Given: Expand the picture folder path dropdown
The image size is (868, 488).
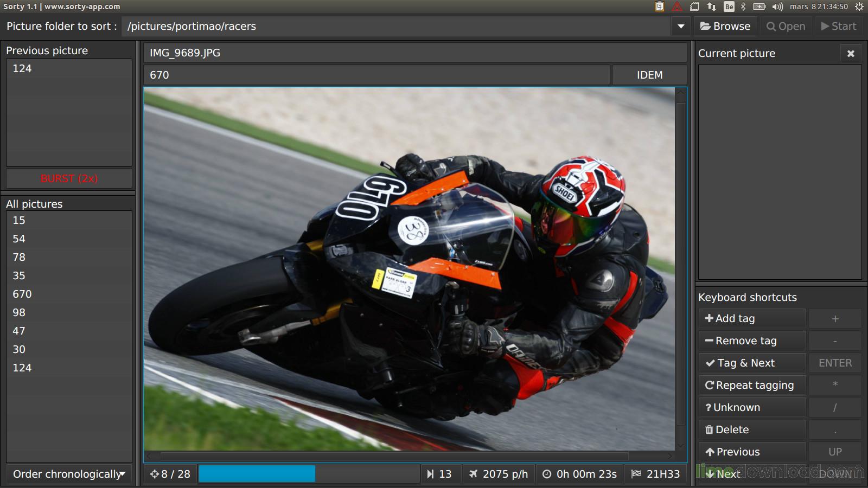Looking at the screenshot, I should coord(680,26).
